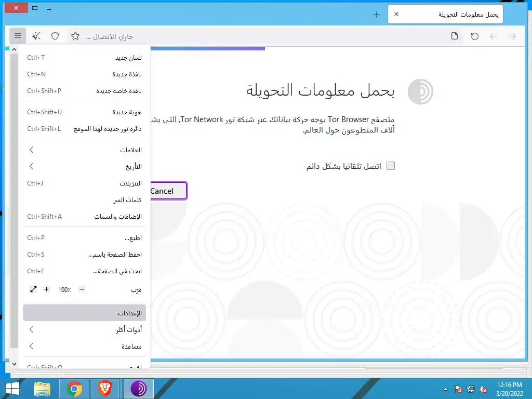Choose ابحث في الصفحة find in page
This screenshot has height=399, width=532.
click(x=85, y=271)
